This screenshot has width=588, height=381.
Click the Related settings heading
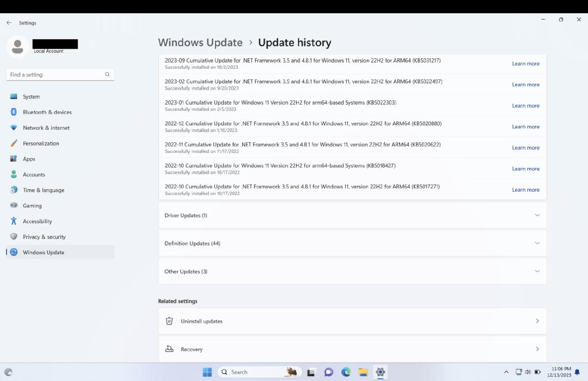click(177, 301)
